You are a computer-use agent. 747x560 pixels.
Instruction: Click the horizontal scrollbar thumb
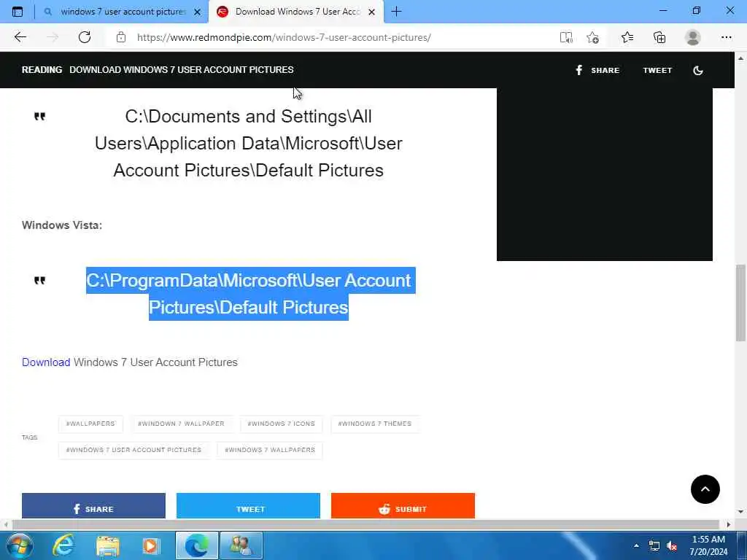point(365,525)
